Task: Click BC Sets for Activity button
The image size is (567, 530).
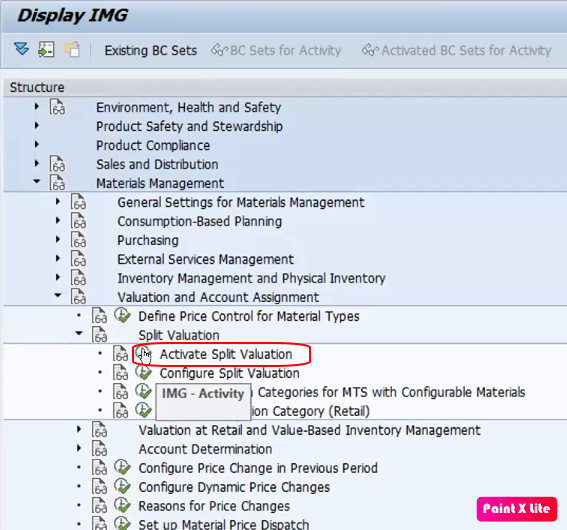Action: click(276, 51)
